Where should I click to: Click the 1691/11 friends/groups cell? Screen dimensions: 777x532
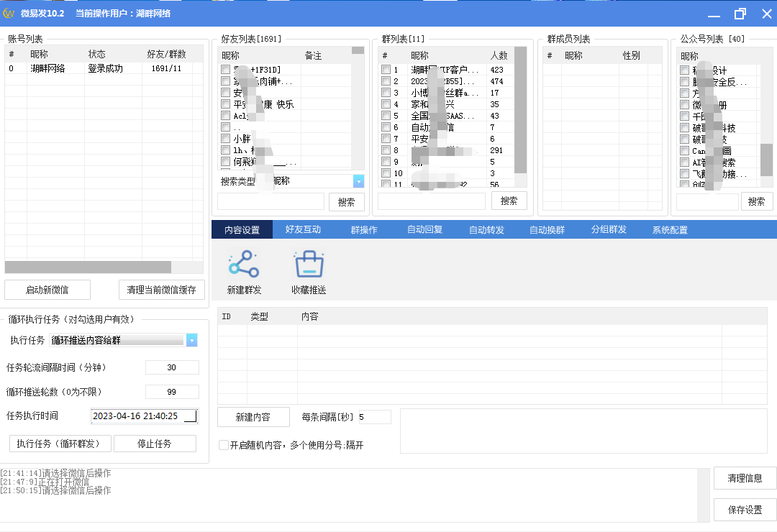pos(166,68)
